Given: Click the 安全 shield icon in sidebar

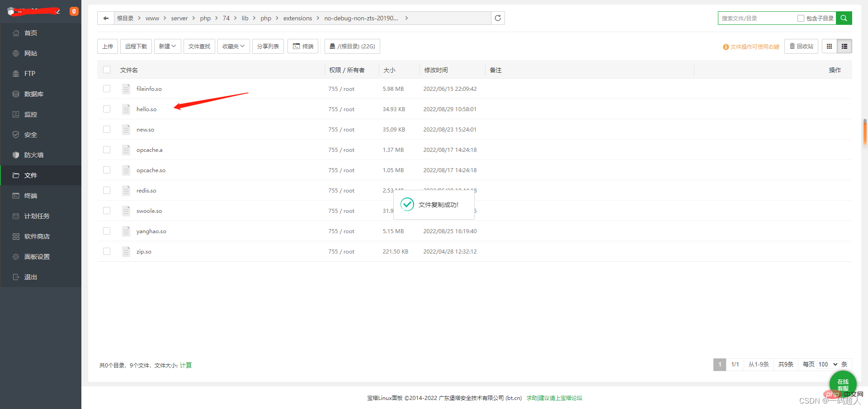Looking at the screenshot, I should click(16, 135).
